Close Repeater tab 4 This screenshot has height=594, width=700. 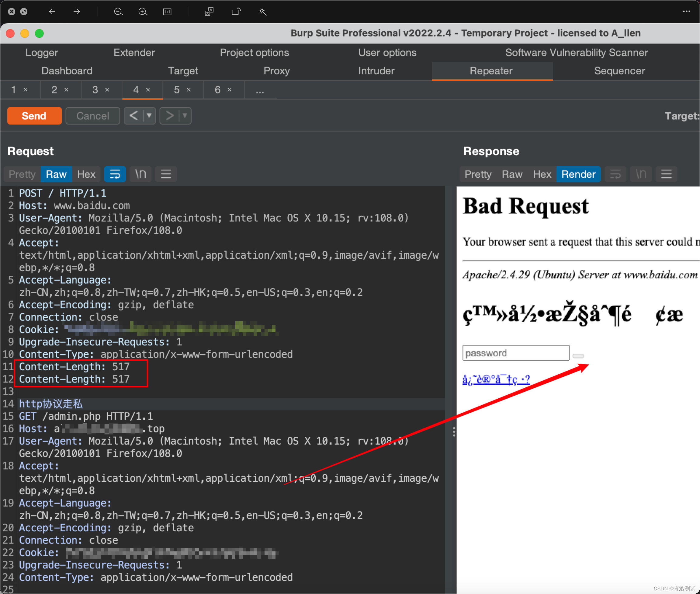(148, 90)
